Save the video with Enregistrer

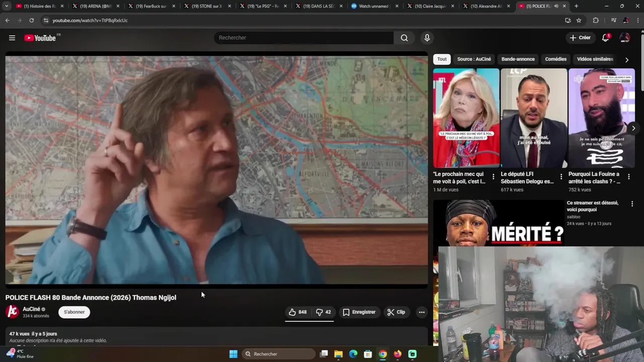click(359, 312)
